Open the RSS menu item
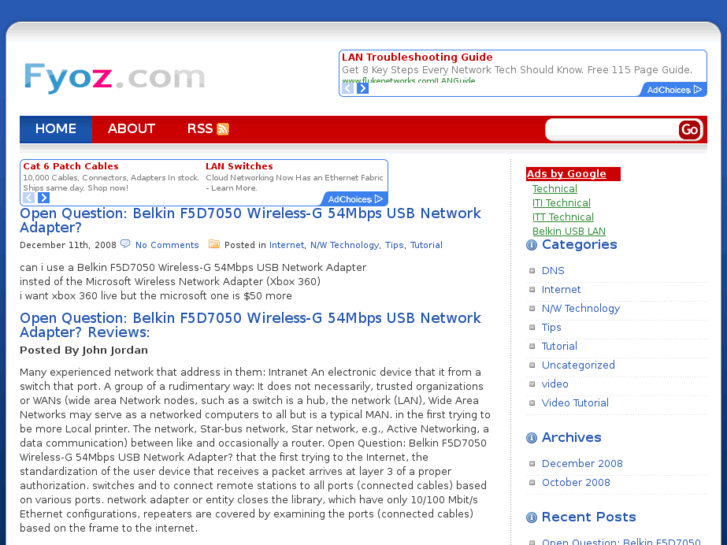 [x=200, y=129]
